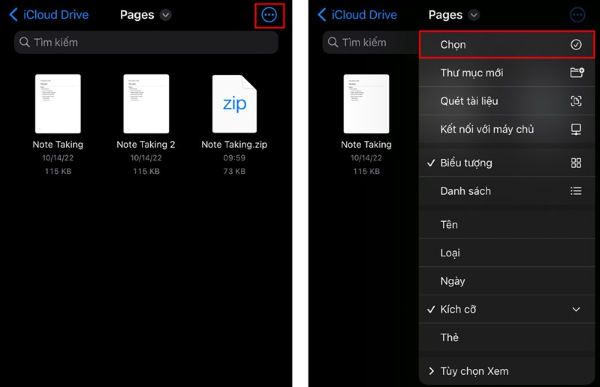Open the Note Taking 2 document thumbnail
The width and height of the screenshot is (600, 387).
click(x=146, y=104)
